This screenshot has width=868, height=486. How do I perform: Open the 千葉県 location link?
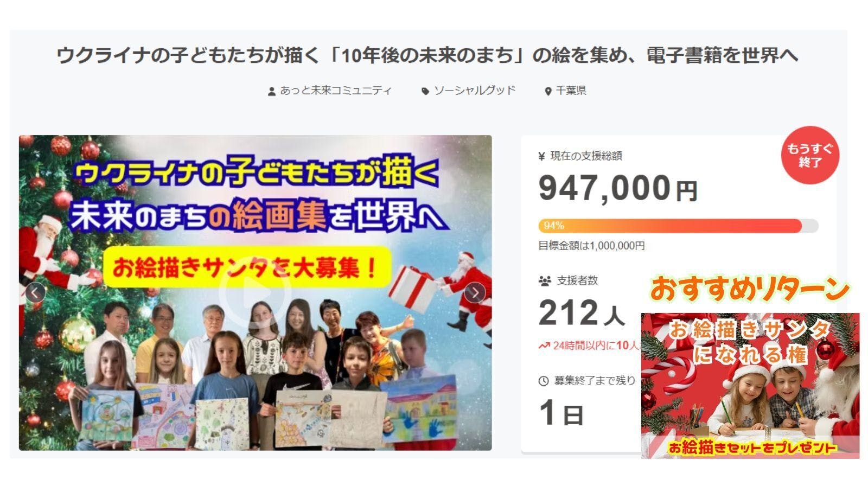571,91
